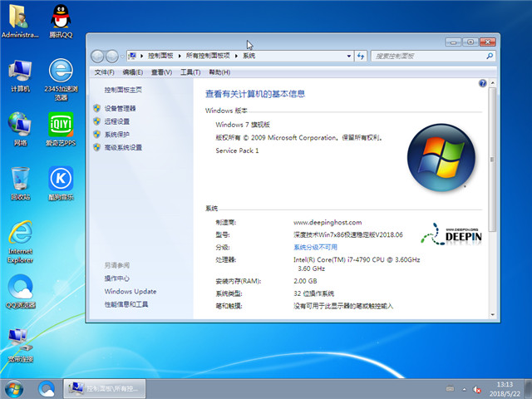This screenshot has height=399, width=532.
Task: Launch the 酷狗音乐 desktop icon
Action: click(61, 183)
